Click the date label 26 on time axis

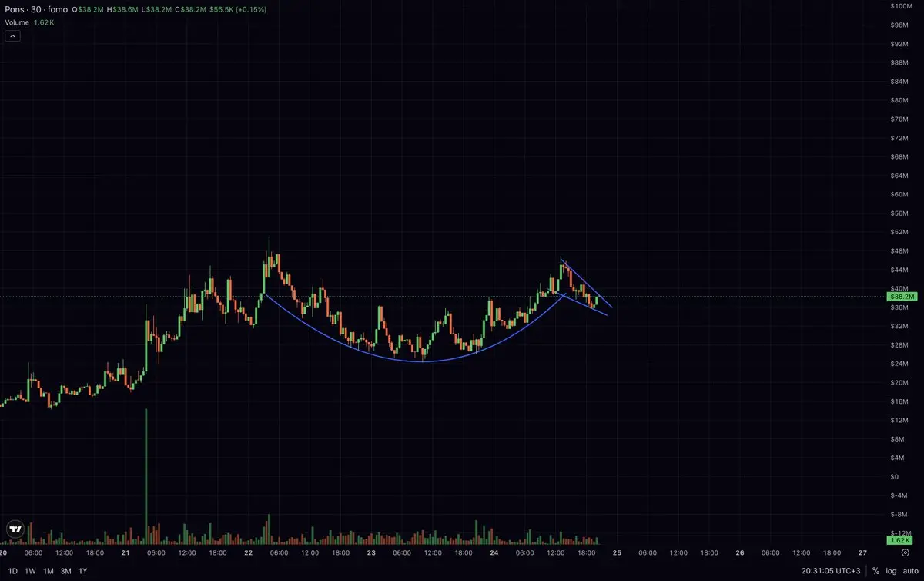click(740, 552)
